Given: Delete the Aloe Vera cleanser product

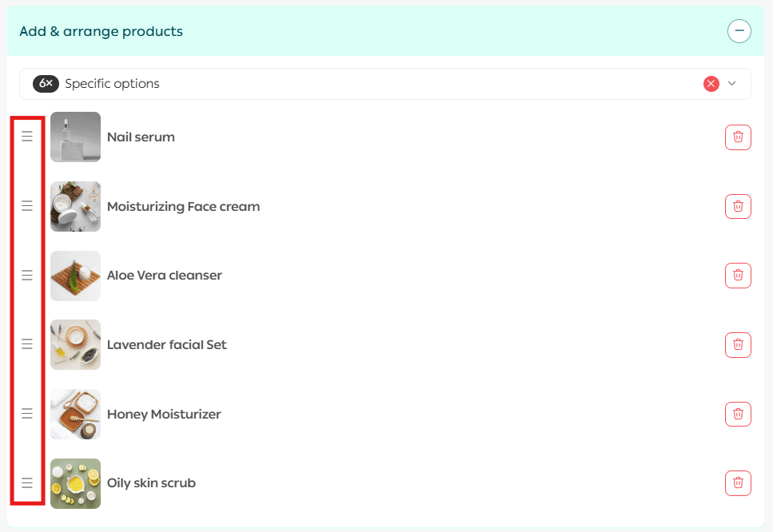Looking at the screenshot, I should (738, 276).
